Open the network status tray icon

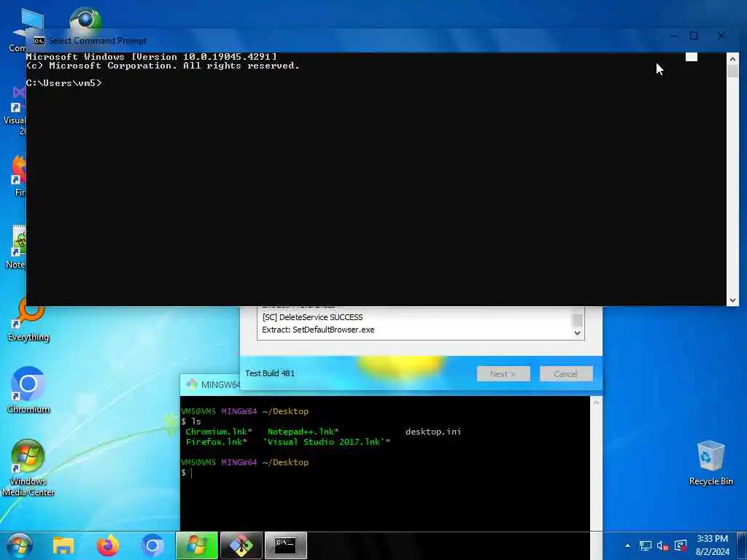(645, 545)
